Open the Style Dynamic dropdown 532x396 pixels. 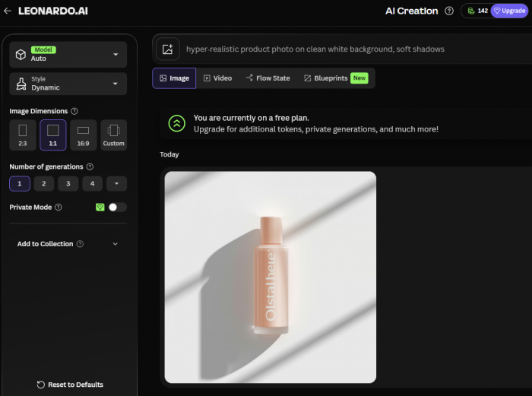68,84
